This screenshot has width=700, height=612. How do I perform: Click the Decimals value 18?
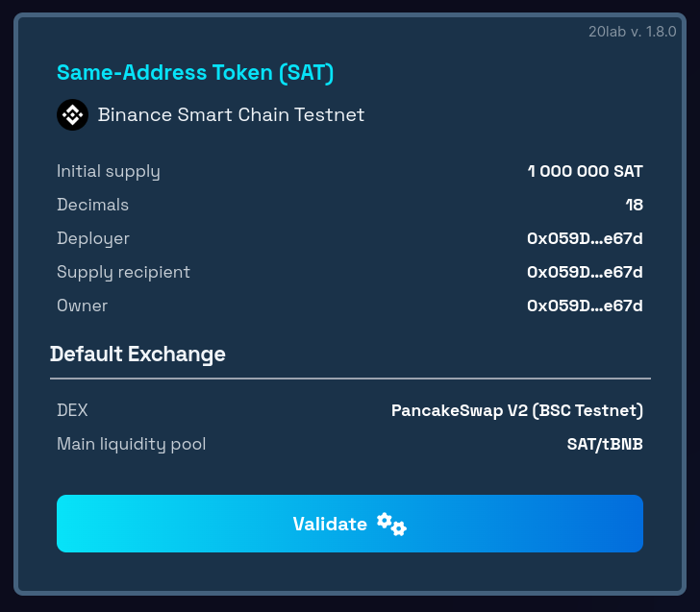point(633,205)
